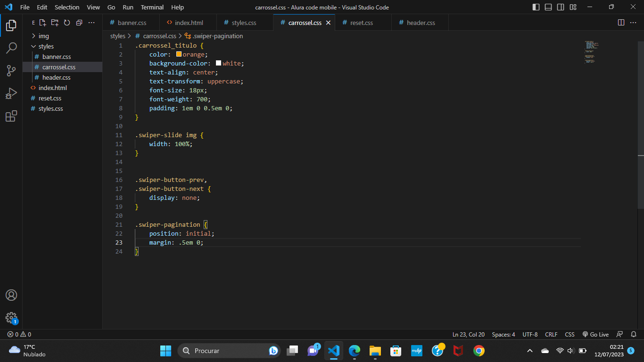This screenshot has width=644, height=362.
Task: Click the taskbar Procurar search box
Action: 229,351
